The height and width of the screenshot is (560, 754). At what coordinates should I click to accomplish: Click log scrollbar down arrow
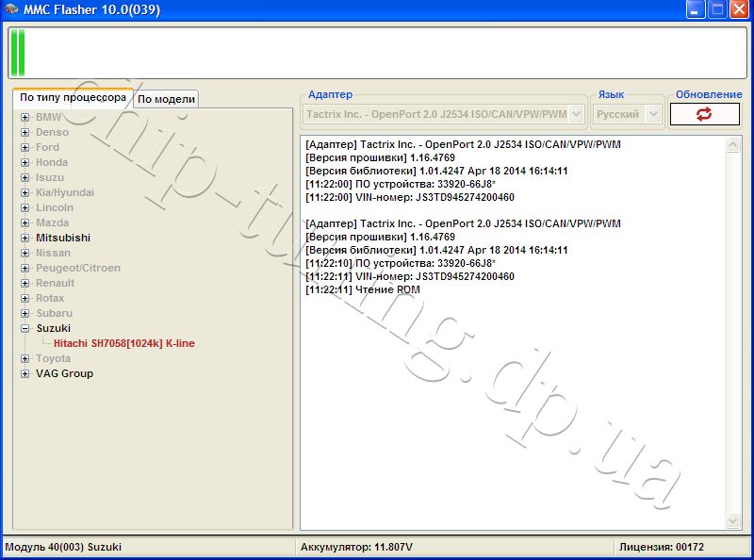coord(733,520)
